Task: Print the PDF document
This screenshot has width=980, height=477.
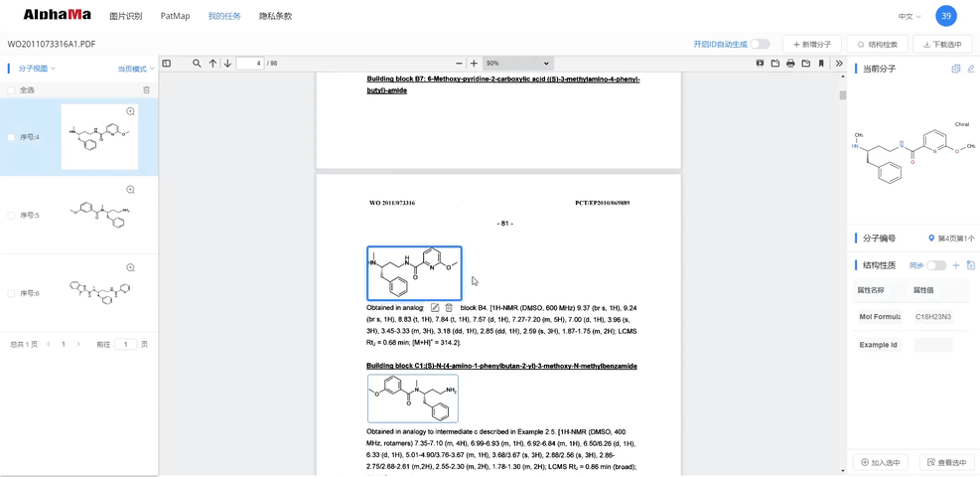Action: click(x=790, y=64)
